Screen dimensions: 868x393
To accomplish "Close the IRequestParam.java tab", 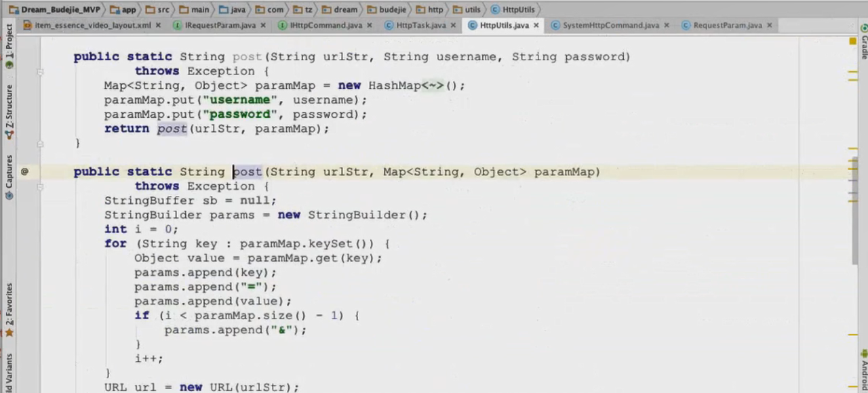I will point(263,25).
